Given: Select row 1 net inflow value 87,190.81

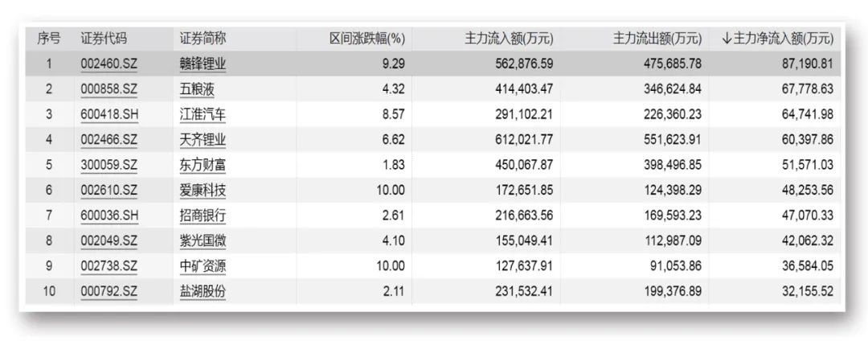Looking at the screenshot, I should [806, 64].
